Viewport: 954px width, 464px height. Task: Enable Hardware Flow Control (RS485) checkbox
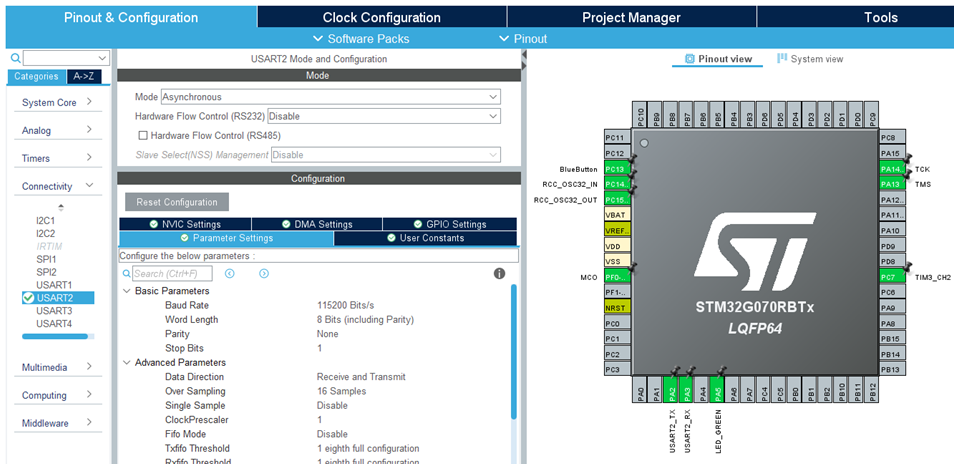pos(144,136)
